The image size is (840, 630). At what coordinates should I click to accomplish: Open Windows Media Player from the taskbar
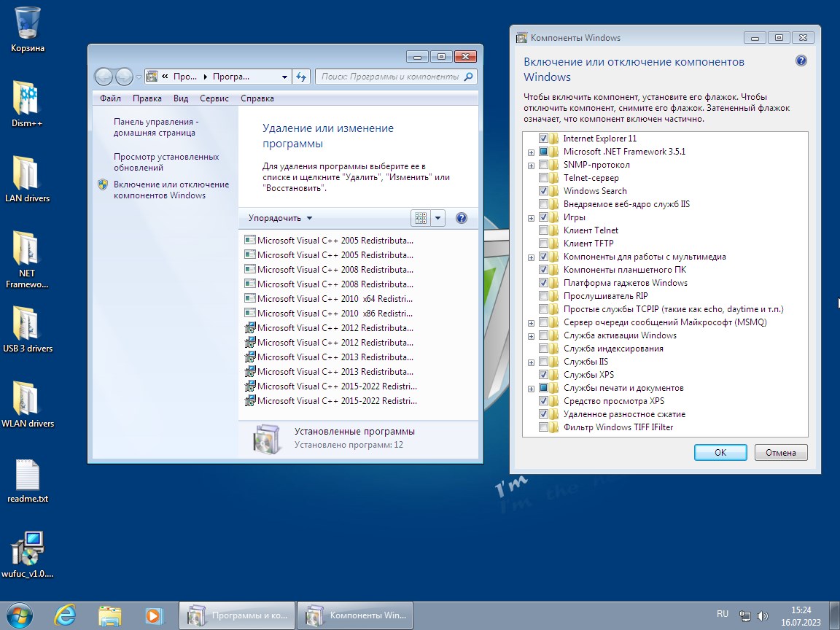pos(153,615)
